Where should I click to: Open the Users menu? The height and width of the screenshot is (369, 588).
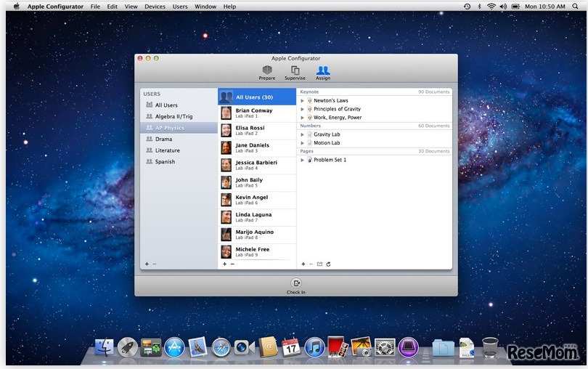180,7
